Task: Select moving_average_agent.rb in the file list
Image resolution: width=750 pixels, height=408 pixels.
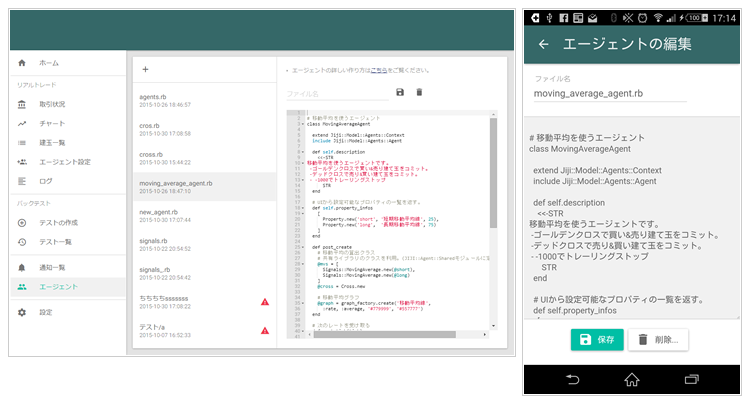Action: click(x=204, y=187)
